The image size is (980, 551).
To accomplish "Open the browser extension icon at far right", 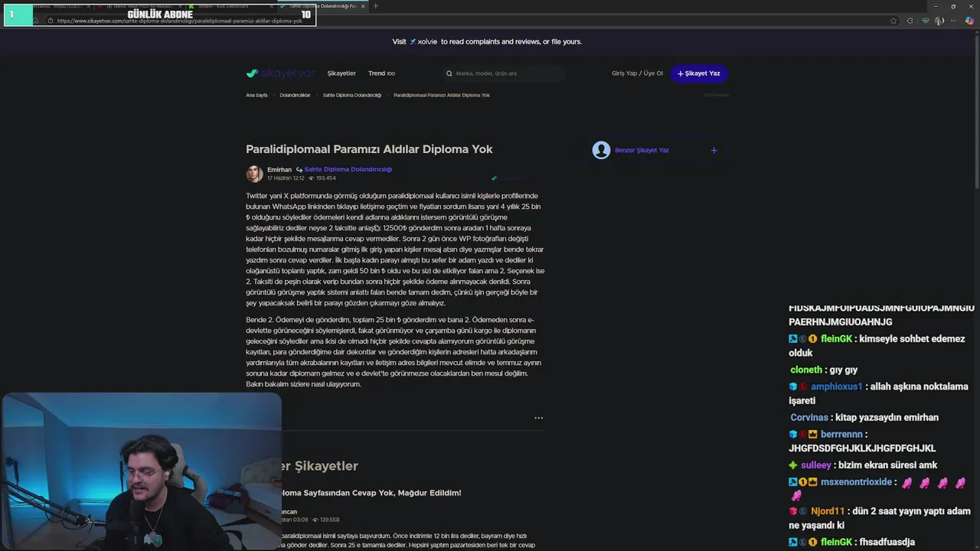I will point(969,21).
